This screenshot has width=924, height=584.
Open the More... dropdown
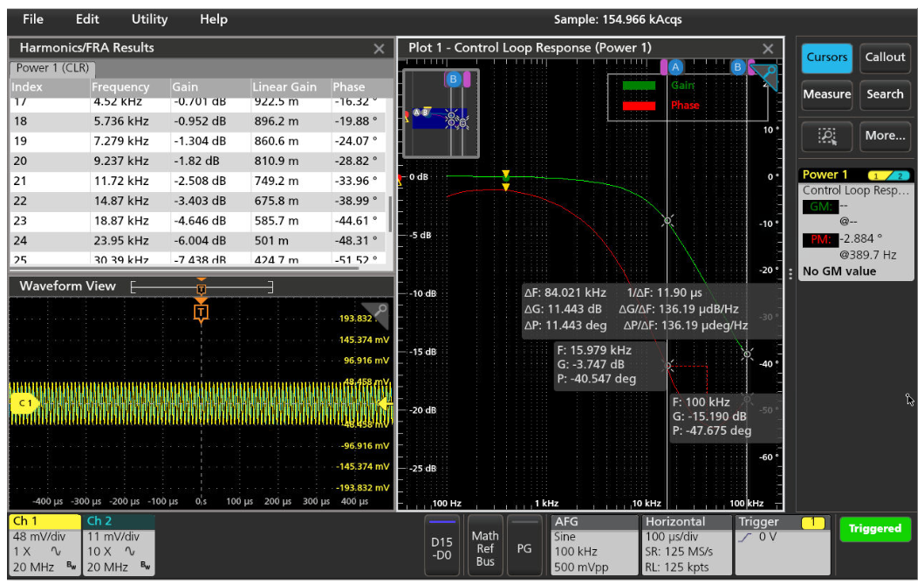pos(885,135)
